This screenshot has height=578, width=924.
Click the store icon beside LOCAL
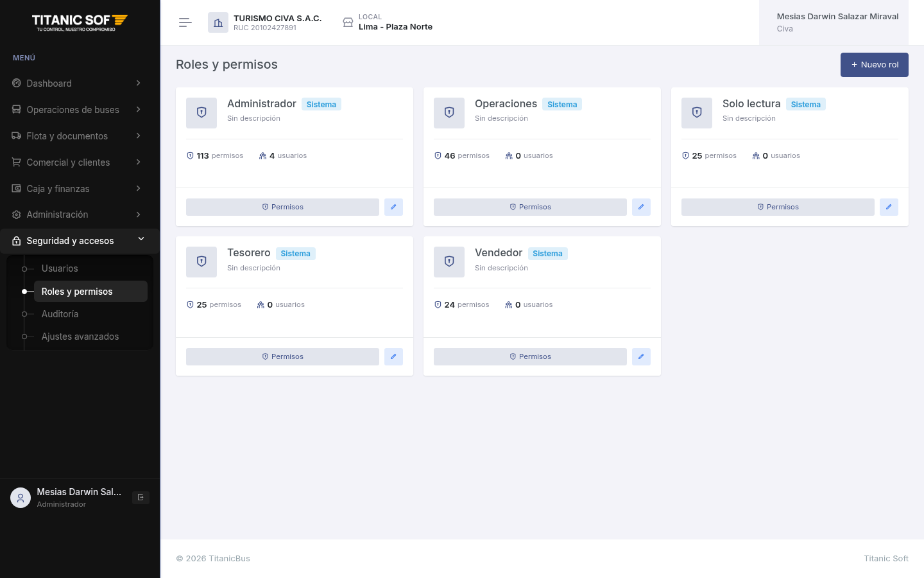pyautogui.click(x=348, y=22)
